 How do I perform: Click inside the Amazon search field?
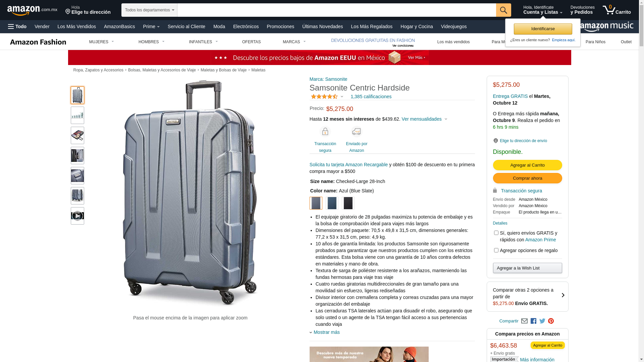tap(336, 10)
